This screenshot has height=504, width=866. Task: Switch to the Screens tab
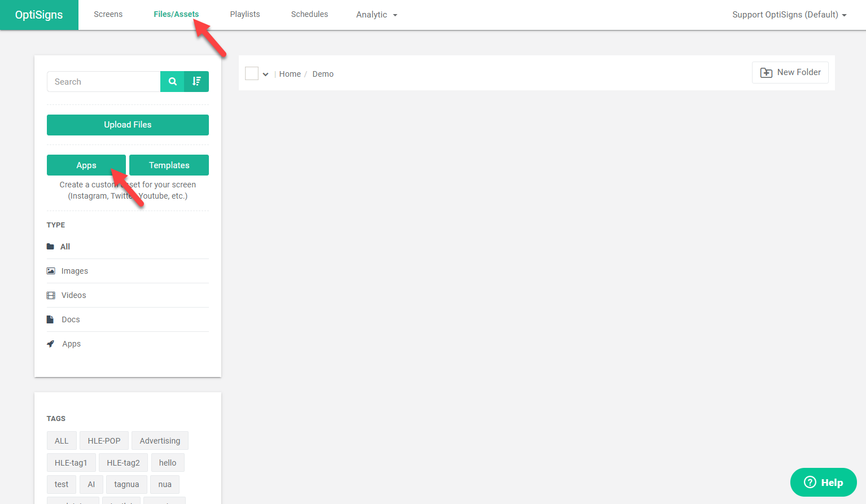[108, 14]
